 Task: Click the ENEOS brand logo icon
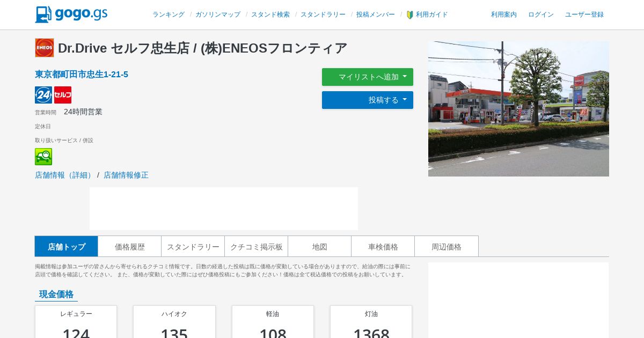click(x=45, y=48)
